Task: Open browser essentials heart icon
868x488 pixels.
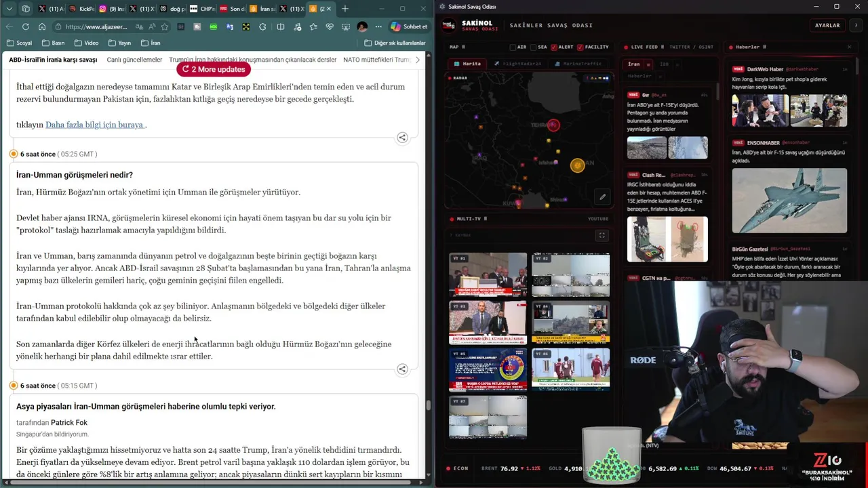Action: click(330, 26)
